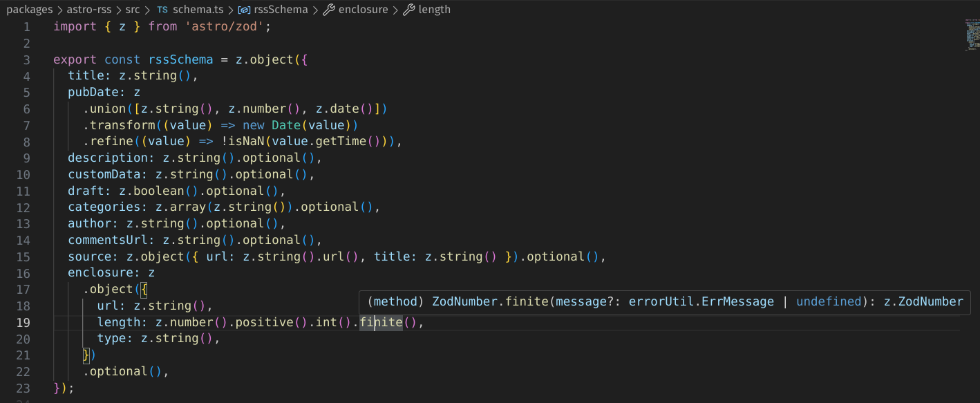Click line number 19 in the gutter
This screenshot has width=980, height=403.
pos(23,321)
